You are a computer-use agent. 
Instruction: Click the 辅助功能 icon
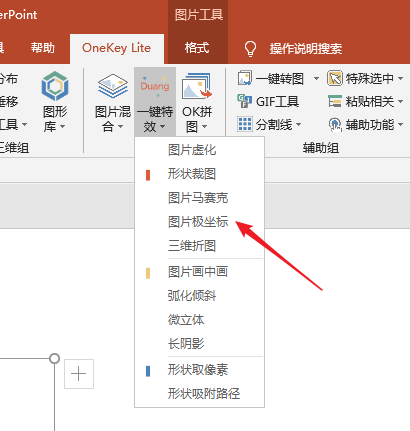point(335,124)
